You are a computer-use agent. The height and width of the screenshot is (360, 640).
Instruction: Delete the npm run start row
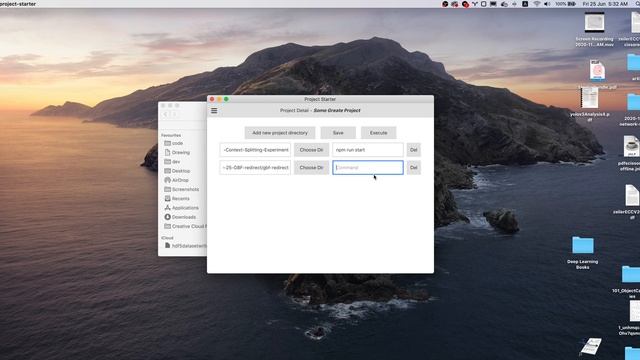pyautogui.click(x=413, y=150)
